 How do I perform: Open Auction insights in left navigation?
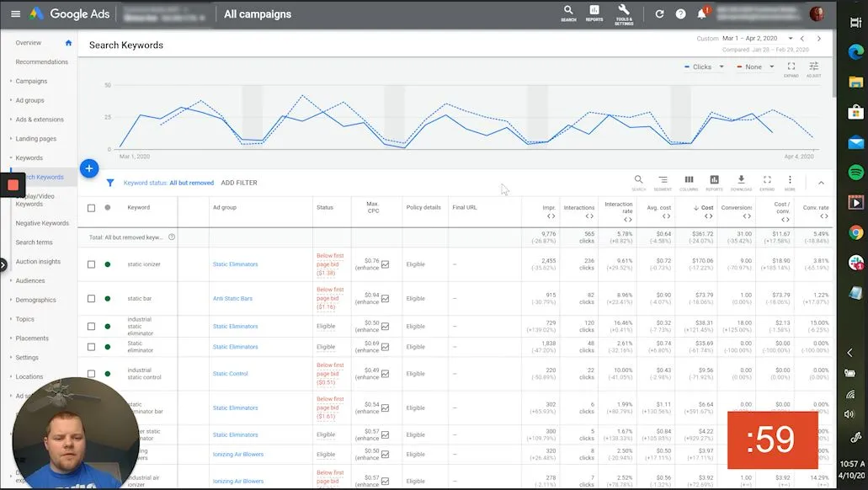[x=38, y=262]
